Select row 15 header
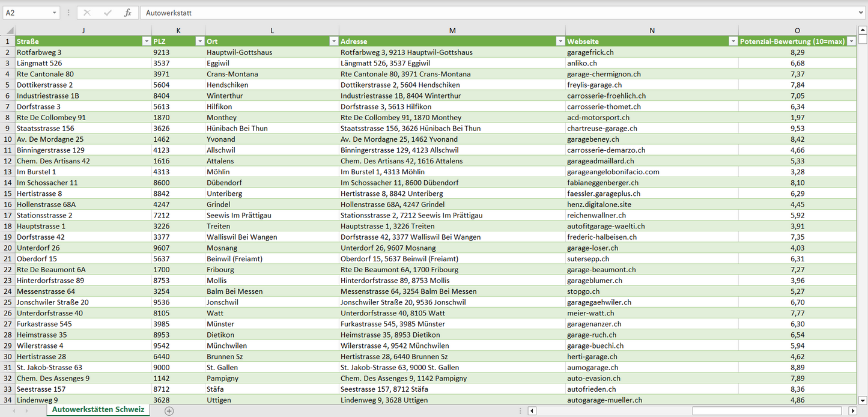Viewport: 868px width, 417px height. coord(8,193)
